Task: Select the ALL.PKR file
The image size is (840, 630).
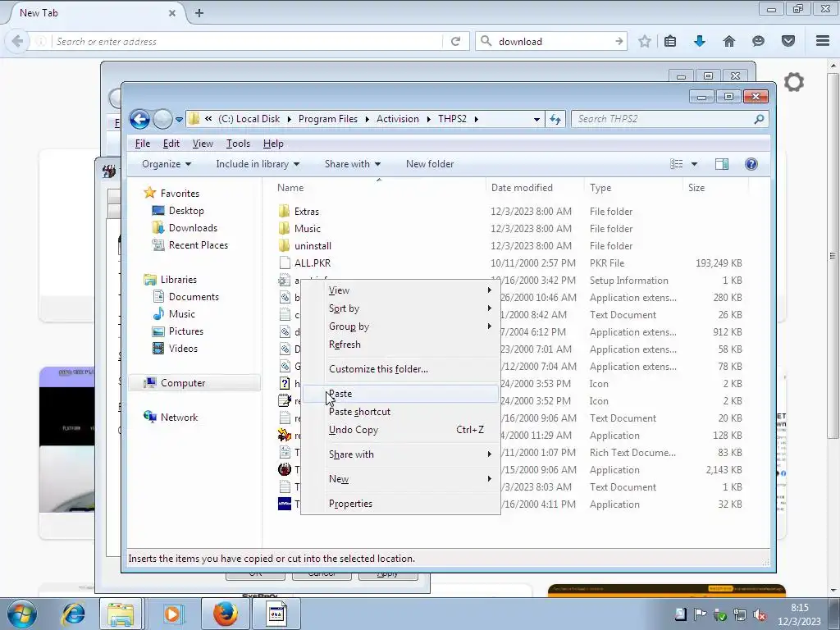Action: click(x=313, y=263)
